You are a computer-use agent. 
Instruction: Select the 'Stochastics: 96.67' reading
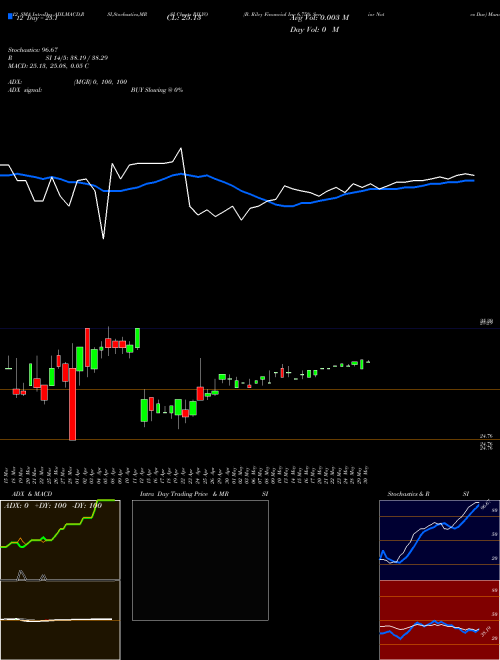[x=32, y=50]
